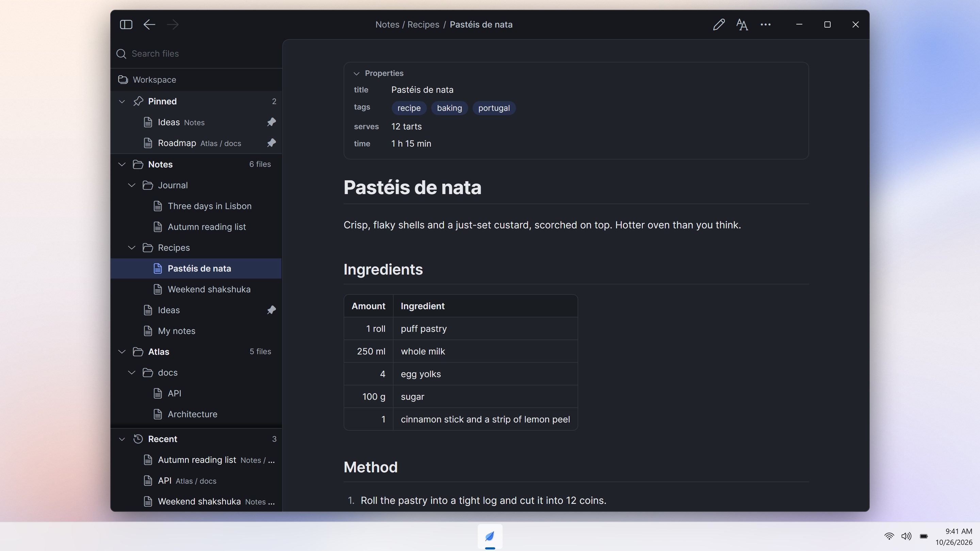Unpin Ideas in the Pinned section
Image resolution: width=980 pixels, height=551 pixels.
point(271,122)
